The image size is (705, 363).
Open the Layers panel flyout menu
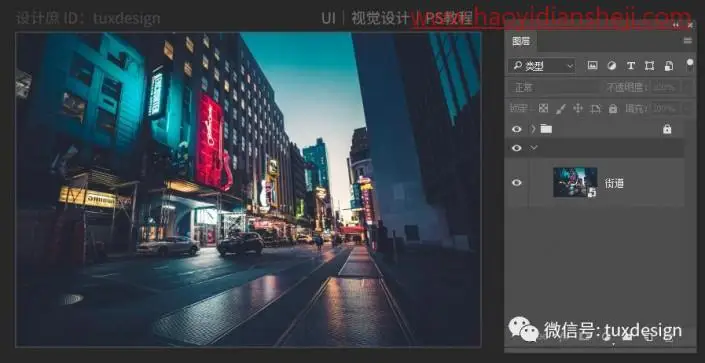click(687, 41)
